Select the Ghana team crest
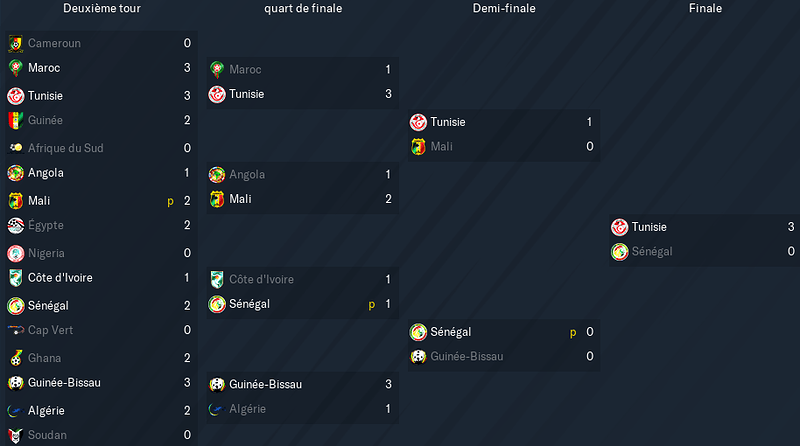The image size is (800, 446). coord(16,358)
